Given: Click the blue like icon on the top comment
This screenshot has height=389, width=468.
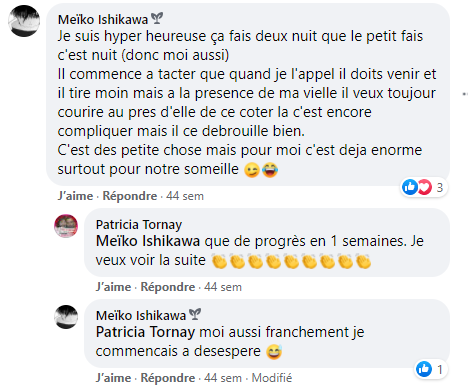Looking at the screenshot, I should (410, 187).
